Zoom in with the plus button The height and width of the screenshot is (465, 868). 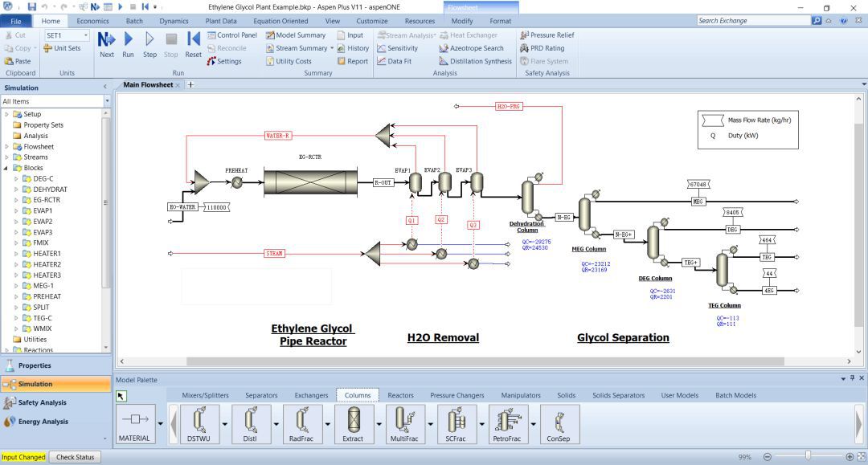click(850, 457)
